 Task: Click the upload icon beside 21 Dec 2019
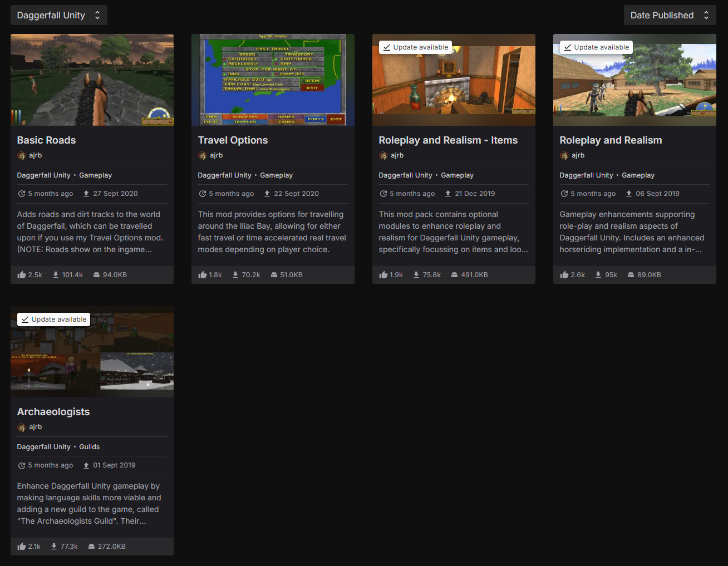click(x=448, y=194)
